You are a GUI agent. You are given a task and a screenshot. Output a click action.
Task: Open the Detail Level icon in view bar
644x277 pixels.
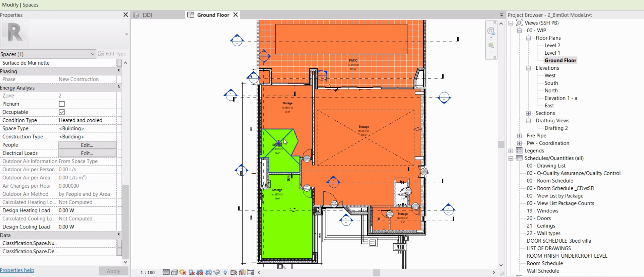(166, 272)
